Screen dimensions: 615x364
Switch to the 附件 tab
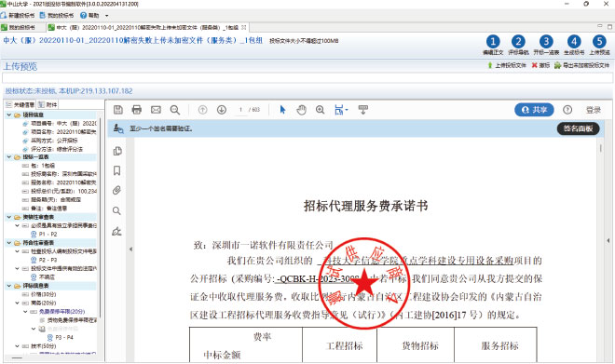point(48,104)
